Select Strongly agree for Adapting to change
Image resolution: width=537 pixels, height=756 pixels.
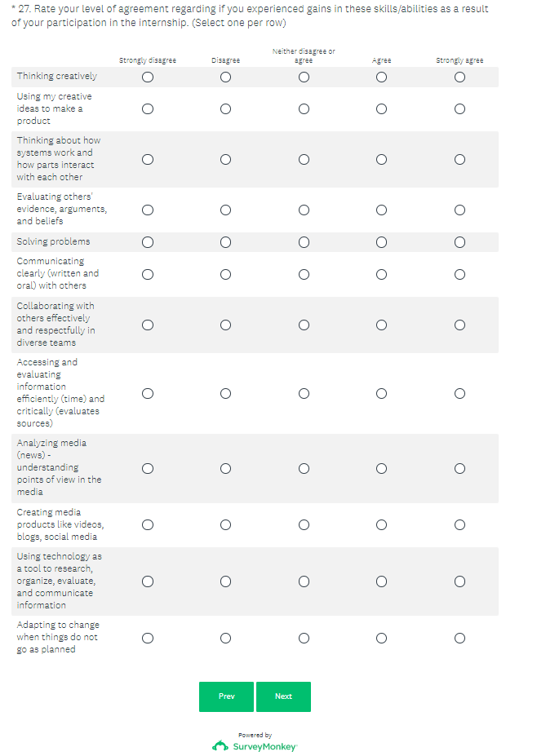coord(459,638)
